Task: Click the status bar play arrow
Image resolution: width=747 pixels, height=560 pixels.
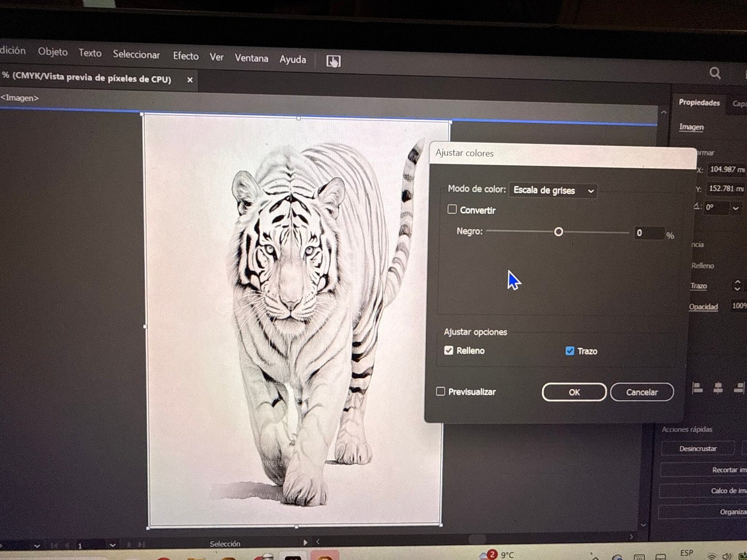Action: (x=306, y=542)
